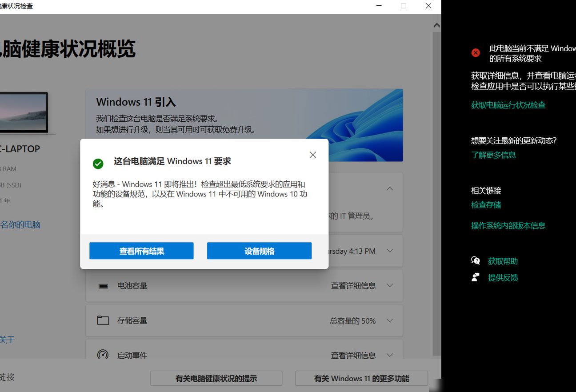Maximize the health check window
Viewport: 576px width, 392px height.
coord(404,6)
